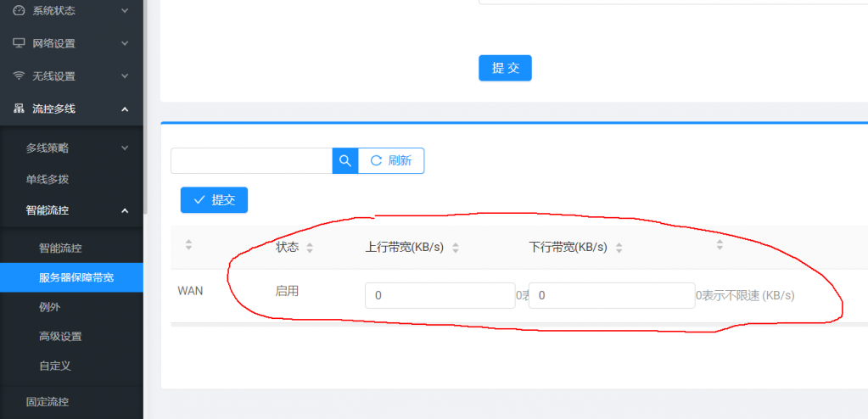The width and height of the screenshot is (868, 419).
Task: Expand the 无线设置 menu chevron
Action: point(125,75)
